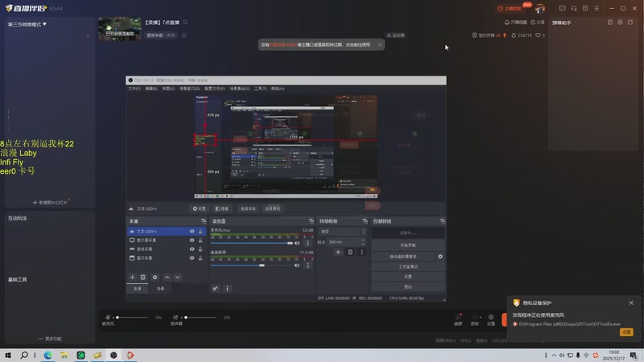Open mixer panel three-dot menu at bottom
644x362 pixels.
[x=227, y=289]
